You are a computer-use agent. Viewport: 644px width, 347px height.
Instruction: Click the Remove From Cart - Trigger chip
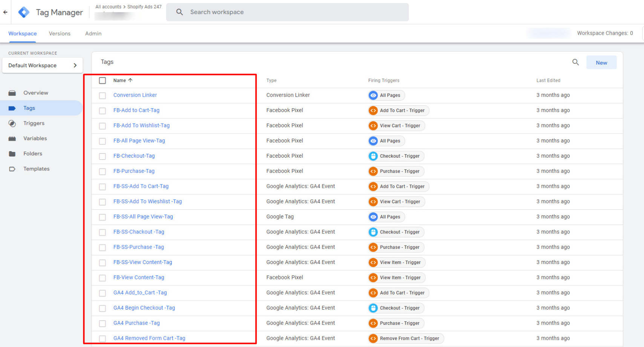[x=405, y=338]
